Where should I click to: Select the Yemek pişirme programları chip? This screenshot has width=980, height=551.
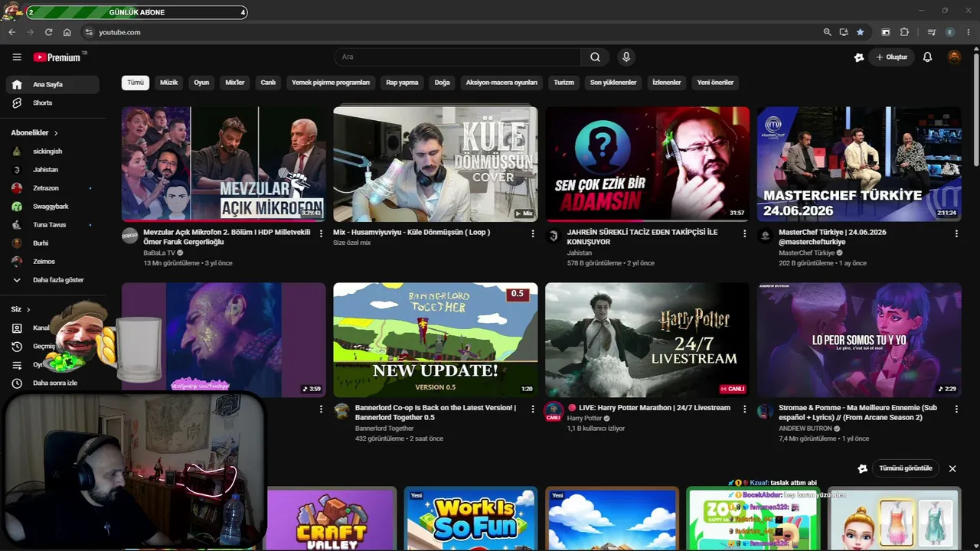(x=331, y=83)
